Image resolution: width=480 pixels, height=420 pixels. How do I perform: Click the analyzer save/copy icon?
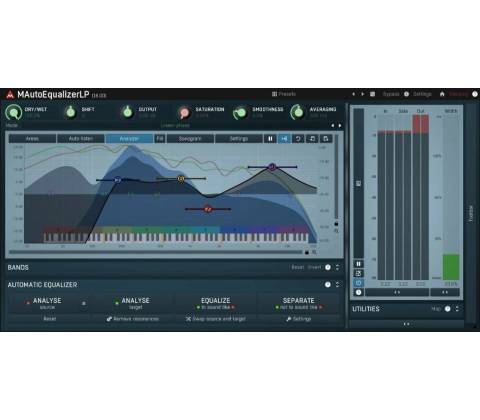tap(326, 138)
